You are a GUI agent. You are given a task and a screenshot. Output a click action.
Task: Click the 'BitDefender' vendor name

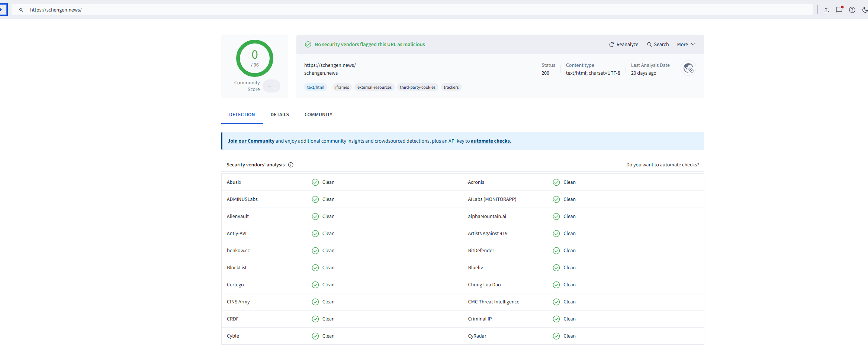[x=481, y=251]
